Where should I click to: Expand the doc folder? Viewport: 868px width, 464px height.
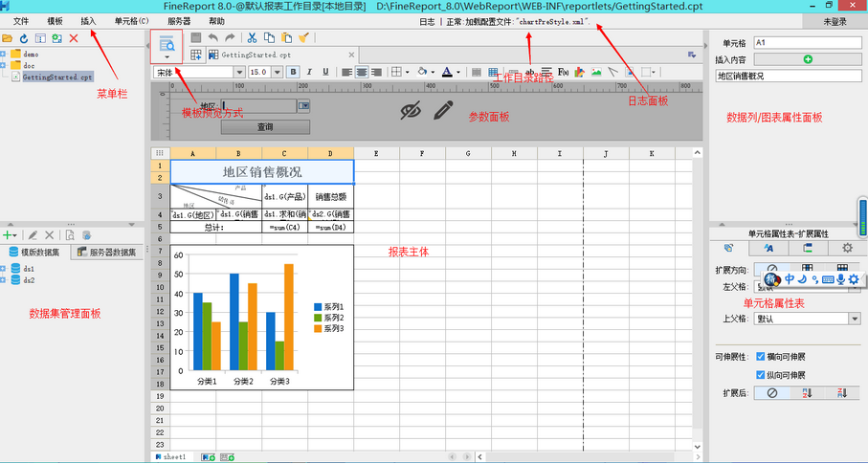tap(3, 65)
